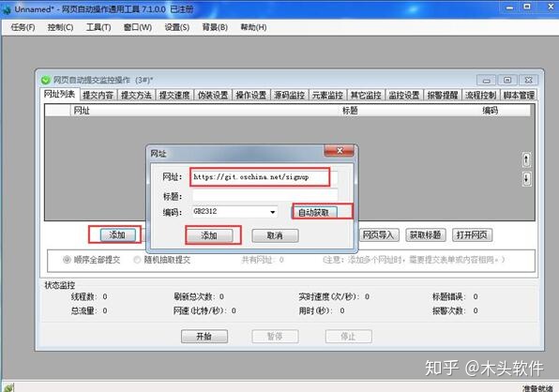Image resolution: width=559 pixels, height=392 pixels.
Task: Switch to the 监控设置 tab
Action: [x=404, y=95]
